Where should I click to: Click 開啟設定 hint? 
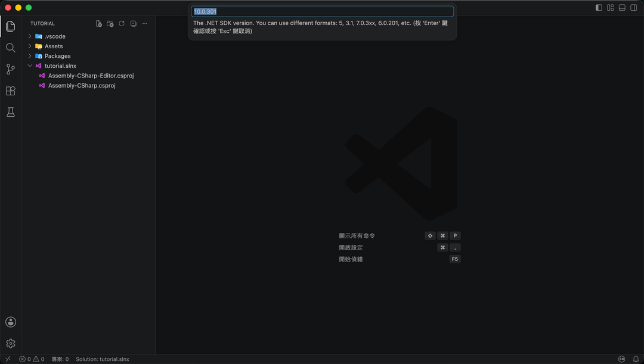(351, 247)
